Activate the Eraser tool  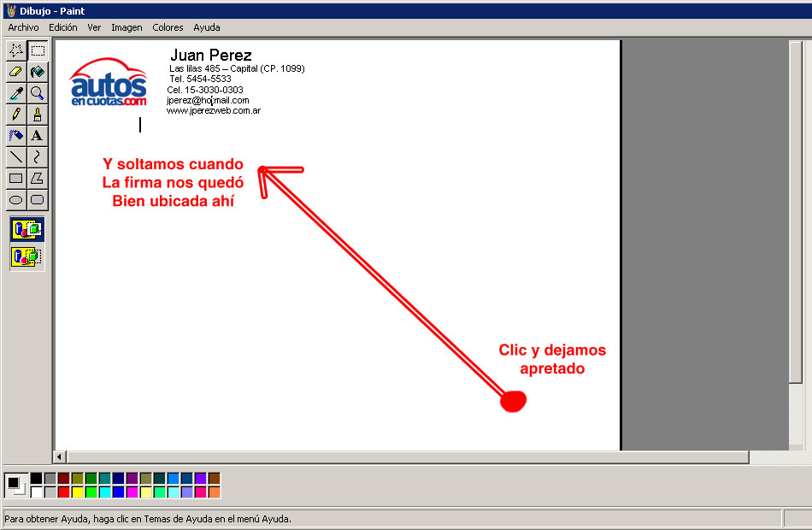coord(15,71)
